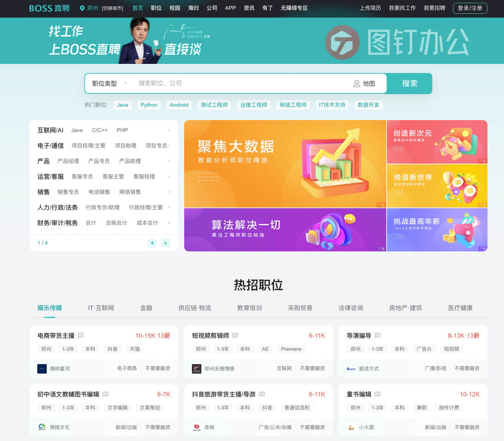Image resolution: width=504 pixels, height=441 pixels.
Task: Select the 供应链·物流 tab
Action: 195,308
